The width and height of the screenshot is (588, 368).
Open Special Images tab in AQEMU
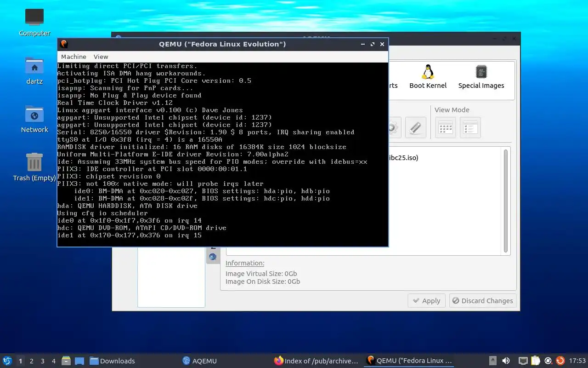[x=481, y=77]
